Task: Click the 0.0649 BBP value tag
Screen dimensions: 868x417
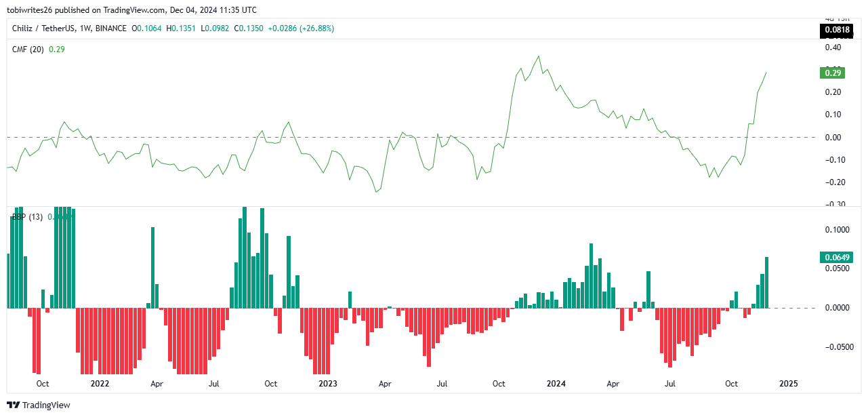Action: [835, 257]
